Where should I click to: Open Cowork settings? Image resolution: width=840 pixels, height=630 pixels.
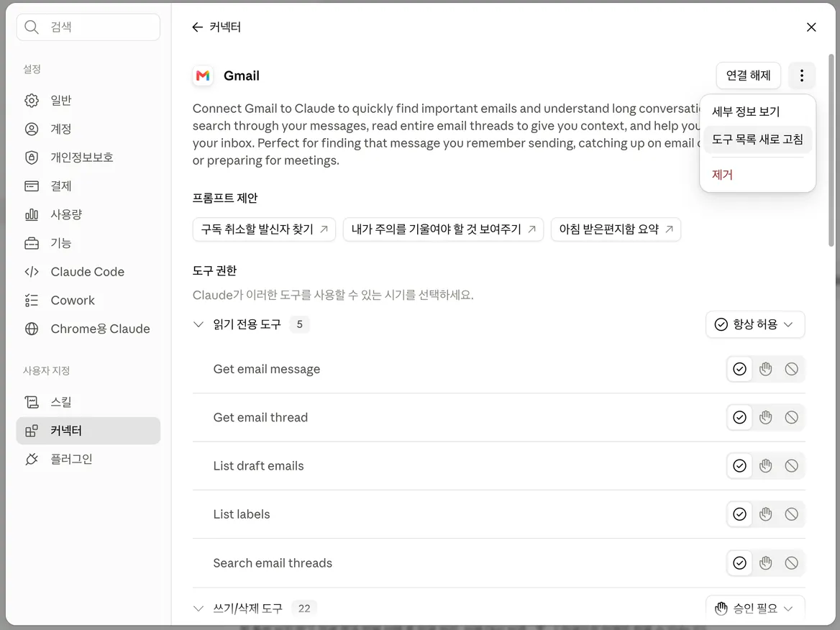88,300
